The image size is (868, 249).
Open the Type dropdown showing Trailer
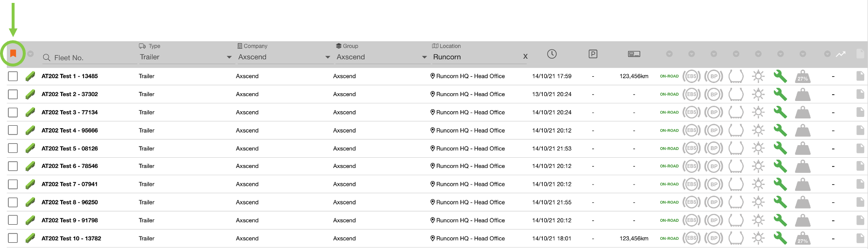[185, 57]
